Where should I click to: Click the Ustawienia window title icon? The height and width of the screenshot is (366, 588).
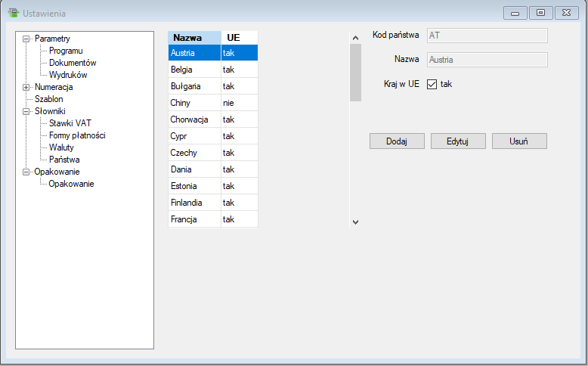[13, 13]
